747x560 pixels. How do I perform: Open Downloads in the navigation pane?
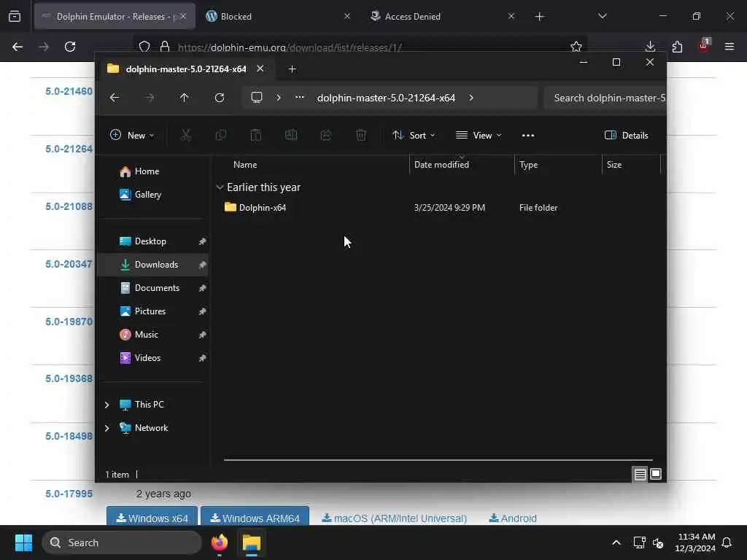pyautogui.click(x=153, y=265)
